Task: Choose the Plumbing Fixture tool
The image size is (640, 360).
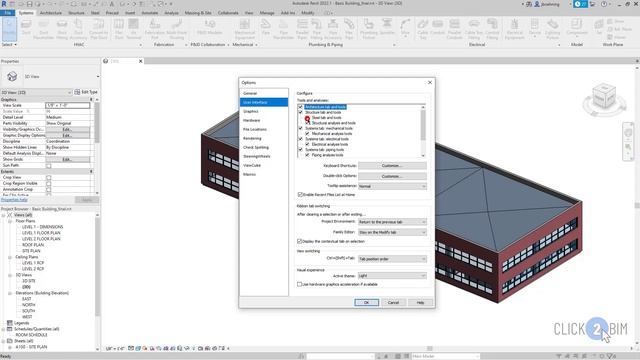Action: pos(369,29)
